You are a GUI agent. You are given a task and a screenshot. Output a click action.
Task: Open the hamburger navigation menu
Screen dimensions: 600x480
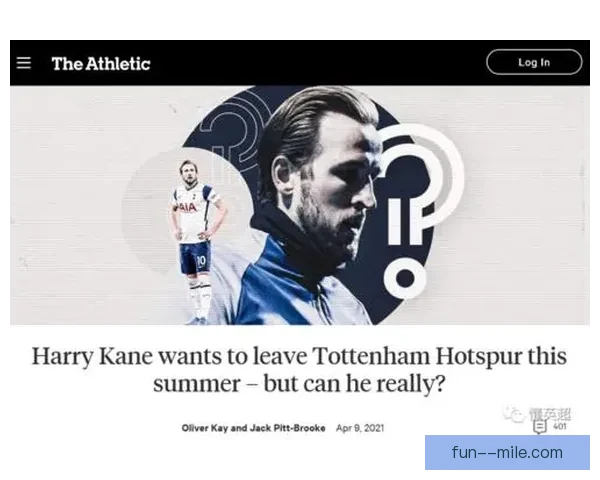point(23,63)
